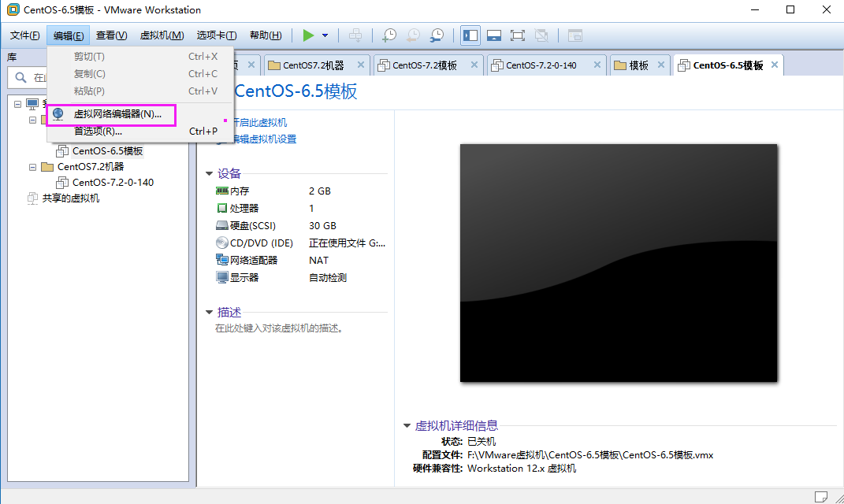The width and height of the screenshot is (844, 504).
Task: Switch to the CentOS-7.2-0-140 tab
Action: coord(541,65)
